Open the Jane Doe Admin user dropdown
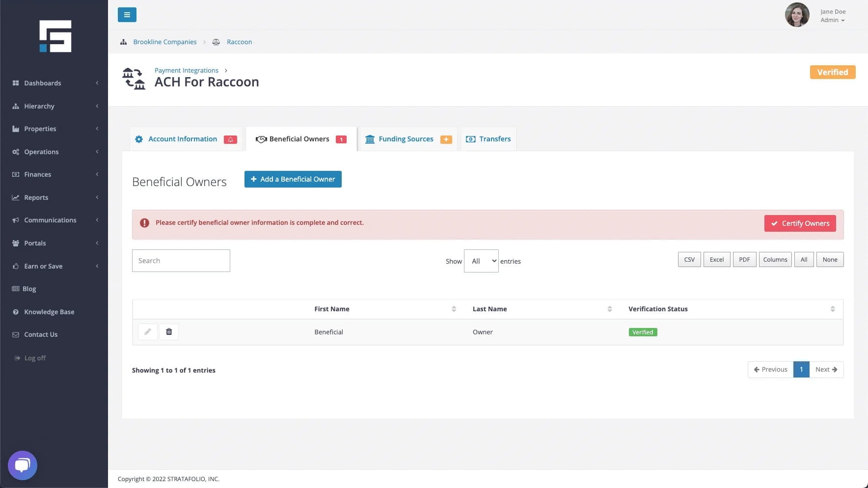Image resolution: width=868 pixels, height=488 pixels. pos(833,16)
